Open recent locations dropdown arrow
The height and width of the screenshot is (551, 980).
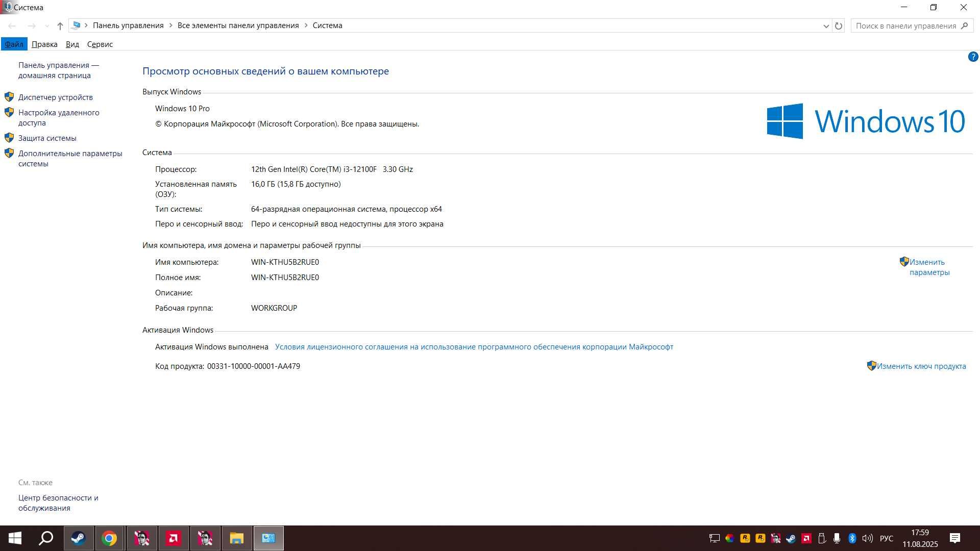(47, 26)
